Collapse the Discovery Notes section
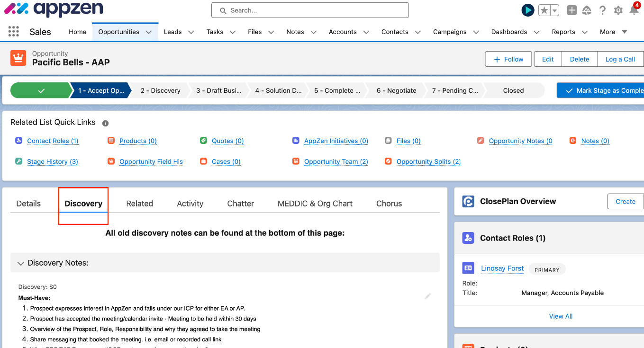Screen dimensions: 644x348 coord(21,263)
